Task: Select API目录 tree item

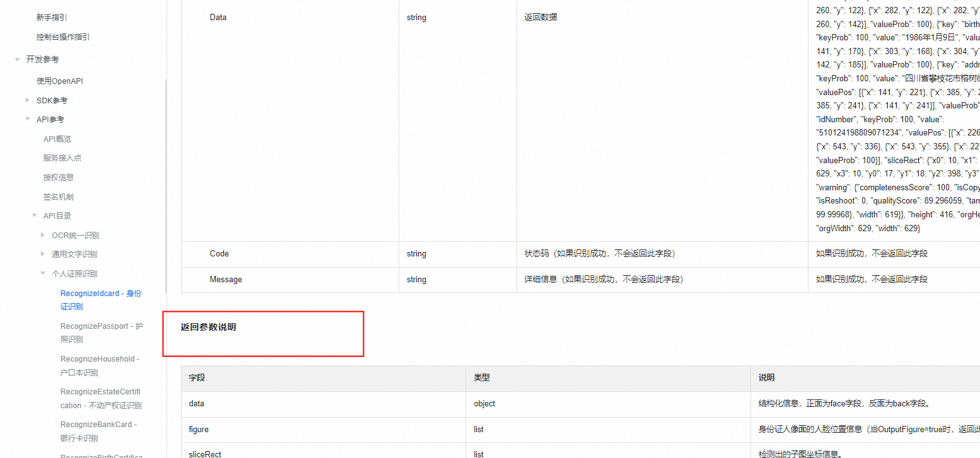Action: click(x=57, y=215)
